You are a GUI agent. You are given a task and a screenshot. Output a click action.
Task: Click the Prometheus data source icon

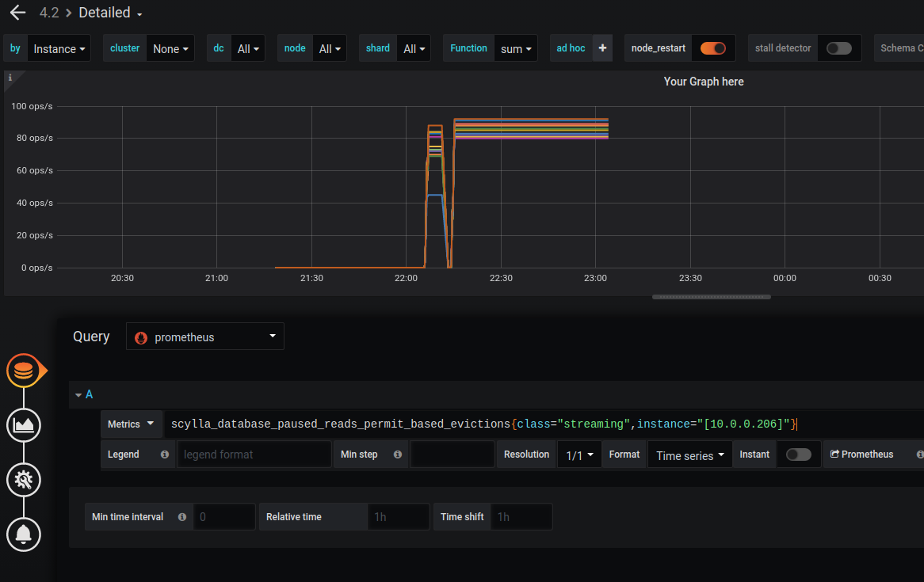pyautogui.click(x=141, y=337)
